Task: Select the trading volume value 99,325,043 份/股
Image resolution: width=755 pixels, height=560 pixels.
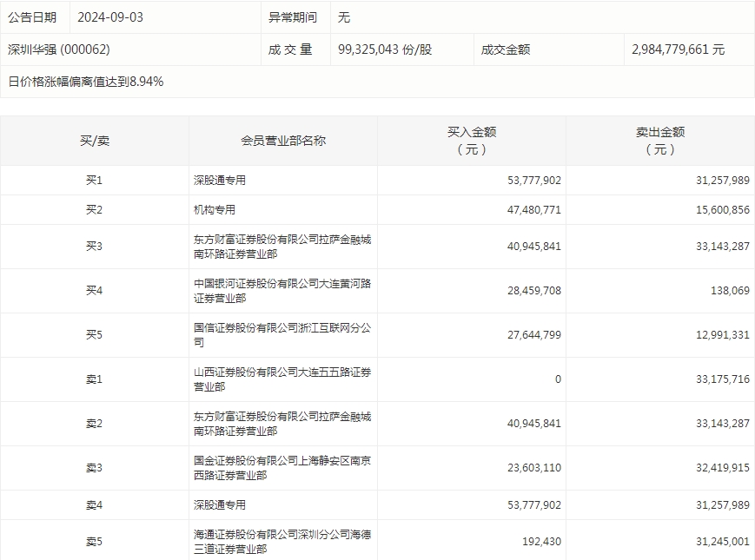Action: point(384,49)
